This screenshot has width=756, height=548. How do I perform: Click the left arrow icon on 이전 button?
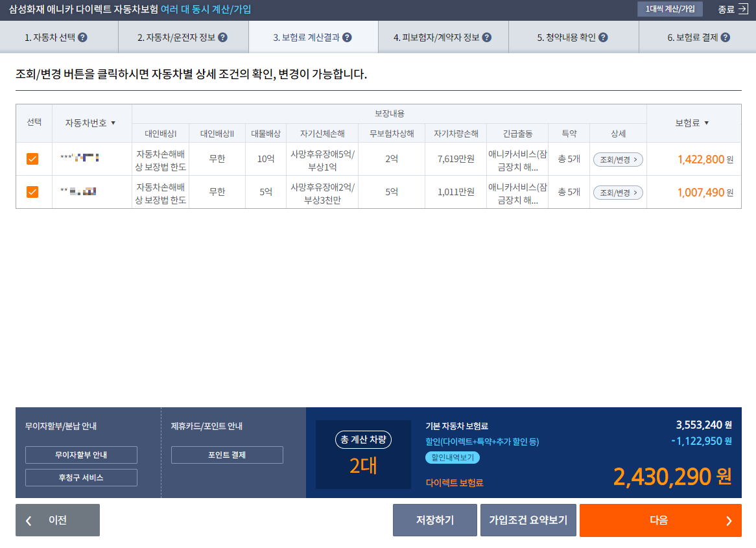coord(29,521)
